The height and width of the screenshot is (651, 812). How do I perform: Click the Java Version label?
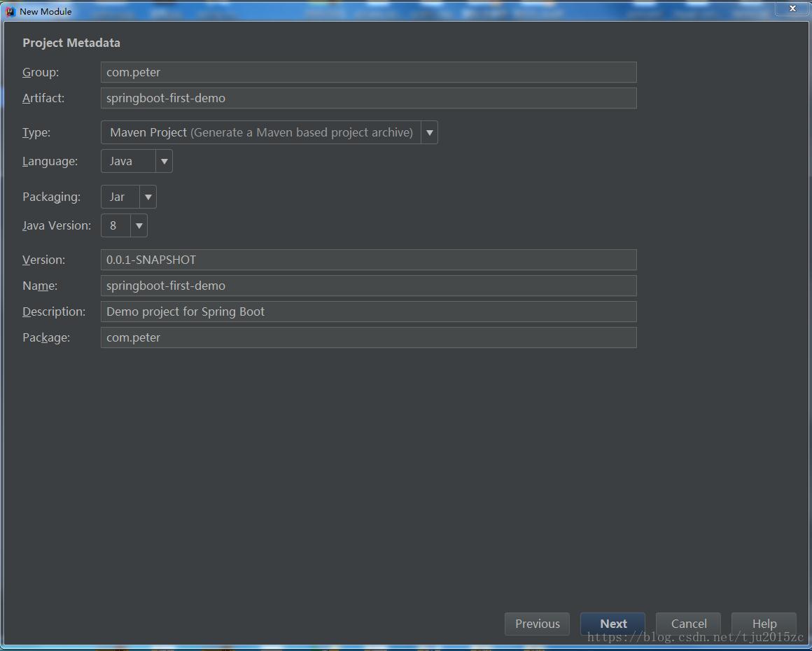[57, 225]
